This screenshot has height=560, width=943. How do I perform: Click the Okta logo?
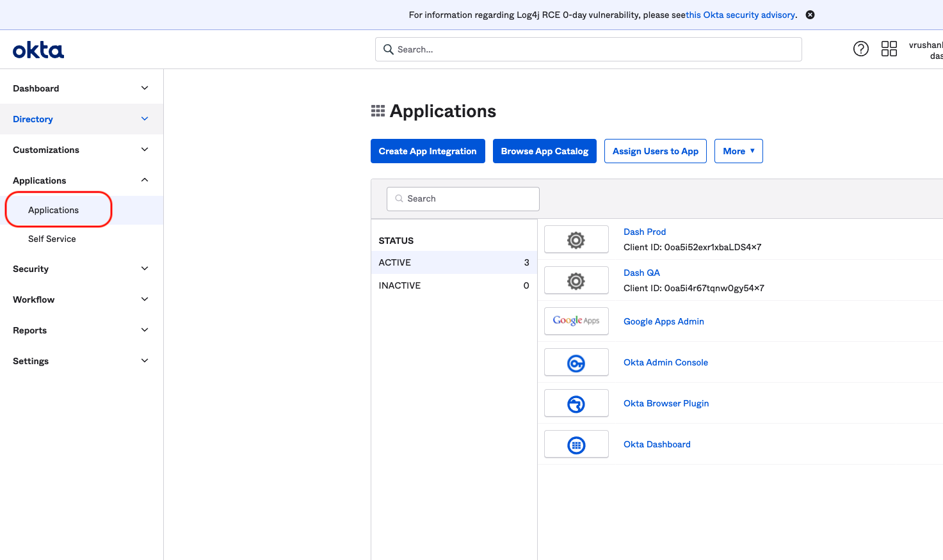(x=38, y=50)
